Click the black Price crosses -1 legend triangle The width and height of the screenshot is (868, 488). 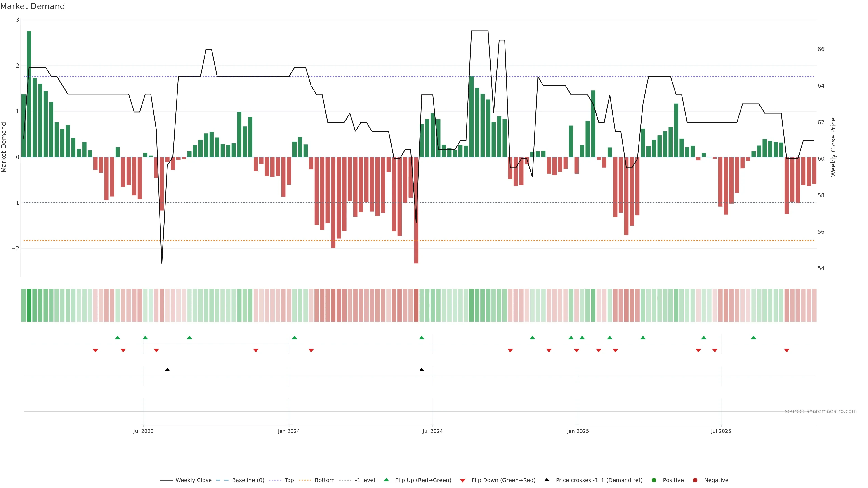click(547, 480)
